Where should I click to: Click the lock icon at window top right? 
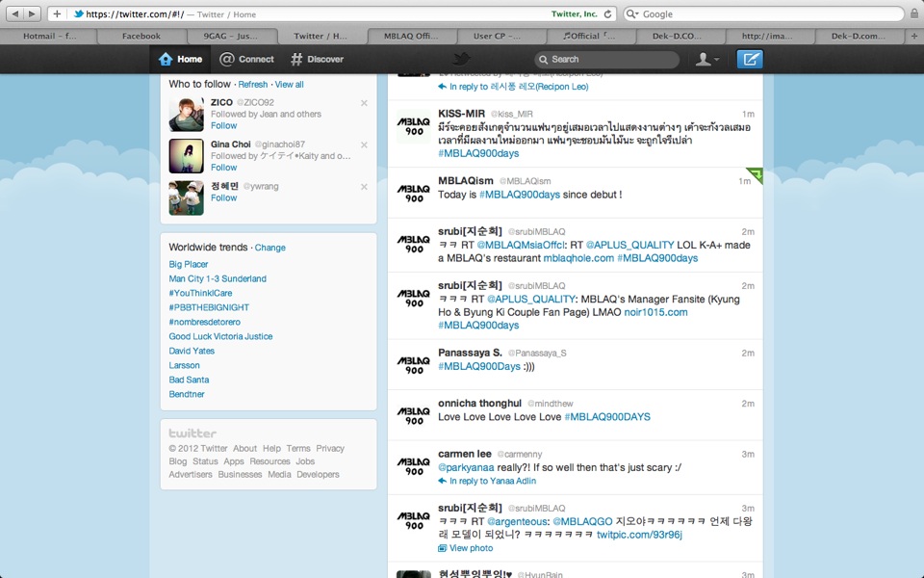click(914, 13)
